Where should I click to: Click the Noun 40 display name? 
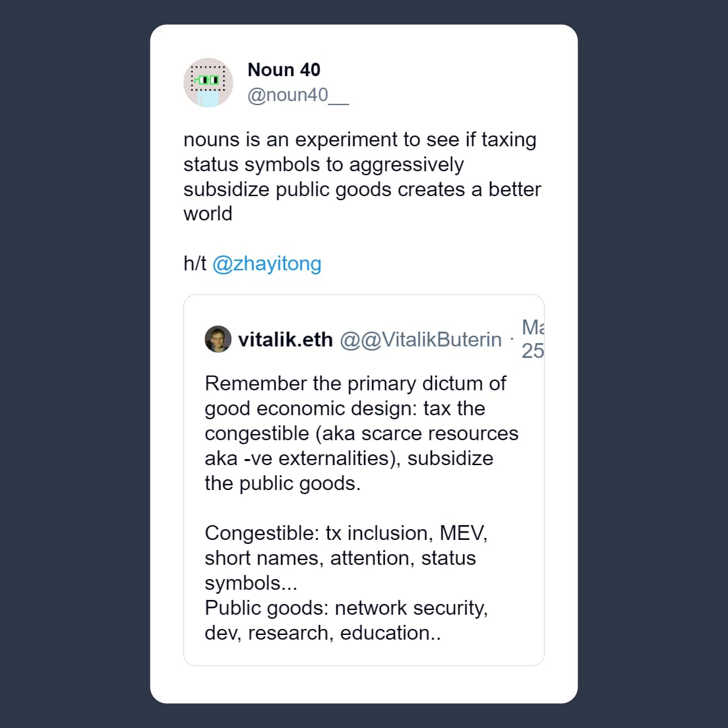tap(284, 69)
